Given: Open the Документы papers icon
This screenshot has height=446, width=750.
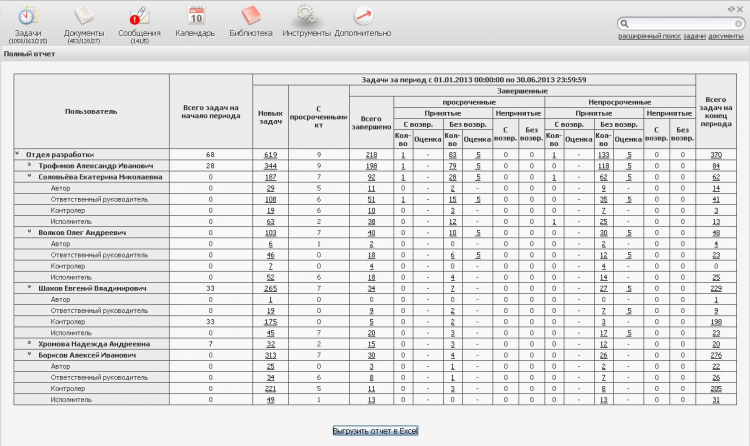Looking at the screenshot, I should coord(83,16).
